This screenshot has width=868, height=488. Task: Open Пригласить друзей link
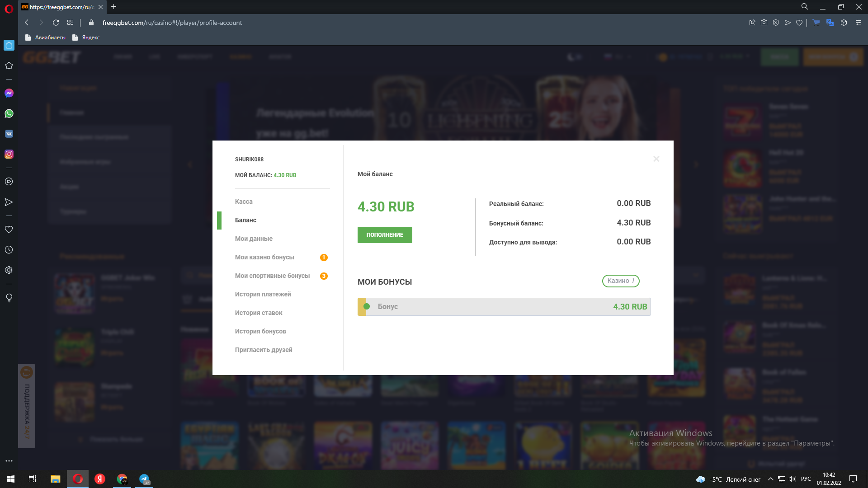[264, 350]
